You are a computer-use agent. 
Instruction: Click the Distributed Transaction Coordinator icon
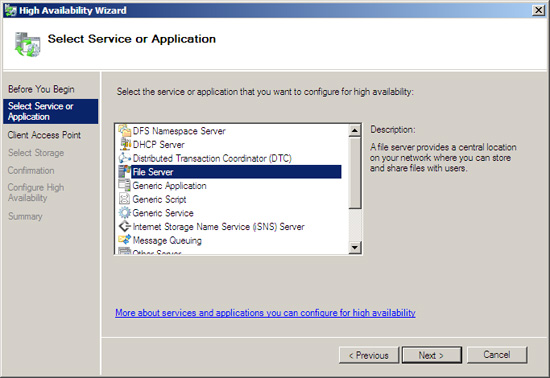point(125,158)
